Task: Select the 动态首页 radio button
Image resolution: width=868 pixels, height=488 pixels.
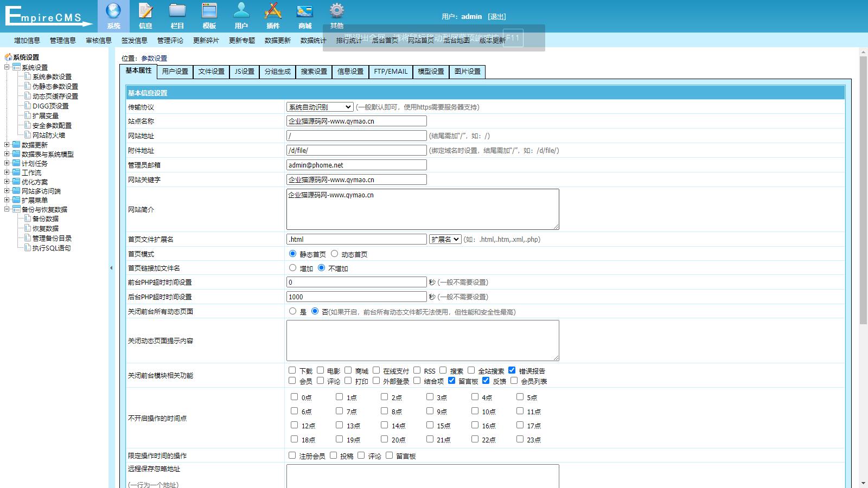Action: (335, 254)
